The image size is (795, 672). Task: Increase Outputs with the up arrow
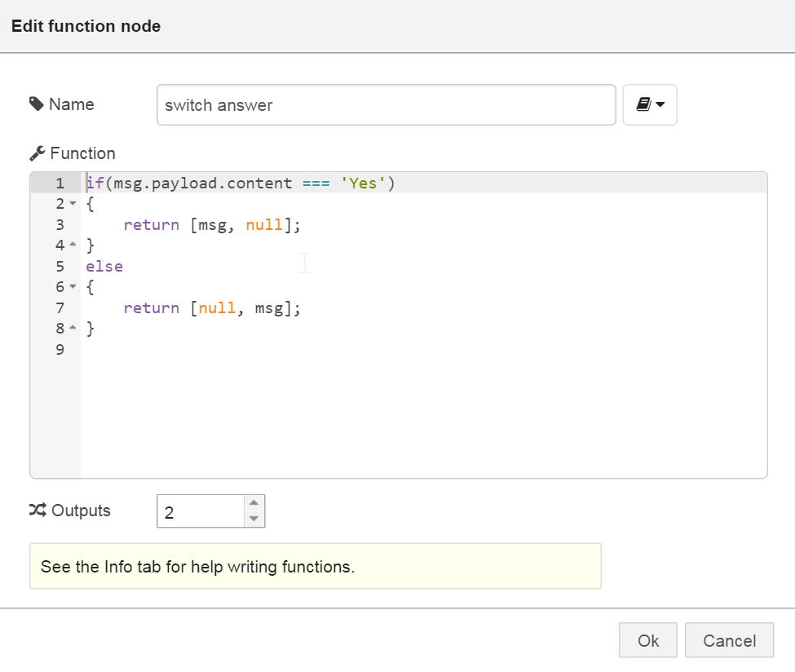[x=254, y=503]
